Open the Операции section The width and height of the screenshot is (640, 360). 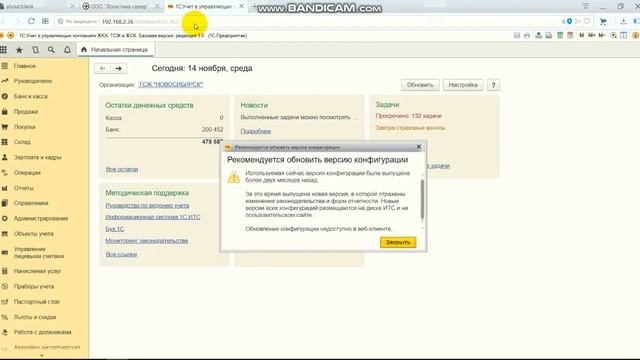point(27,173)
